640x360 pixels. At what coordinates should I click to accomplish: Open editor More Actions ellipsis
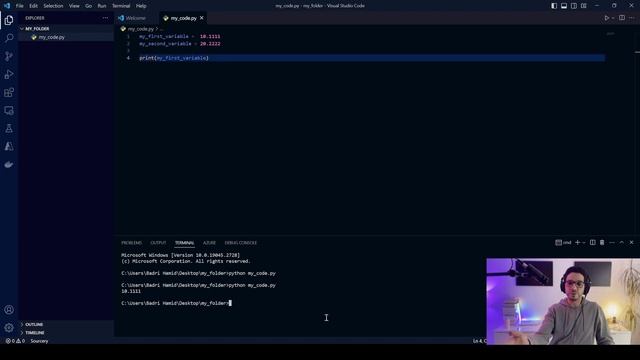pyautogui.click(x=632, y=18)
